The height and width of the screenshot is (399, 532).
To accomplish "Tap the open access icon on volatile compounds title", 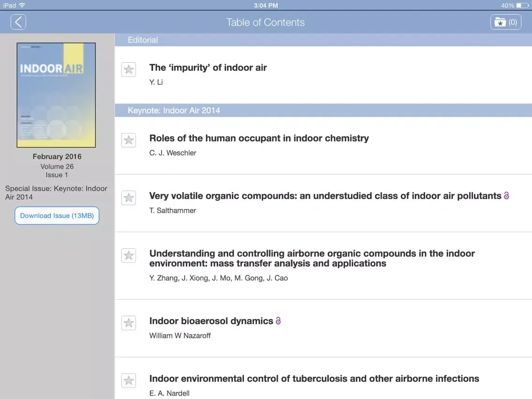I will (506, 196).
